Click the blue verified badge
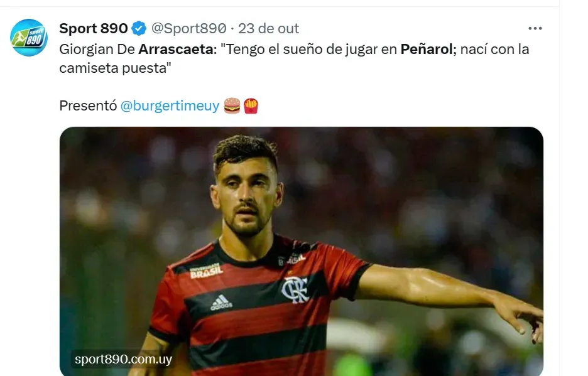This screenshot has height=376, width=588. (x=139, y=28)
